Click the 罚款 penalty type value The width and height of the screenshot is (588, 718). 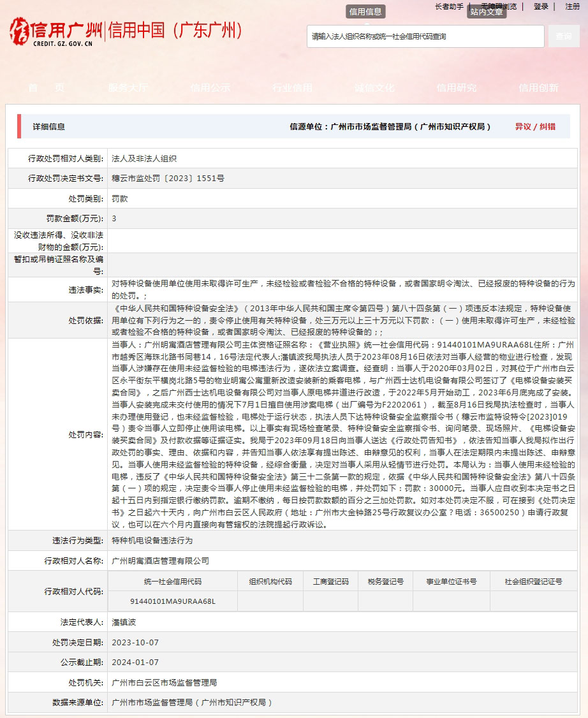(120, 199)
